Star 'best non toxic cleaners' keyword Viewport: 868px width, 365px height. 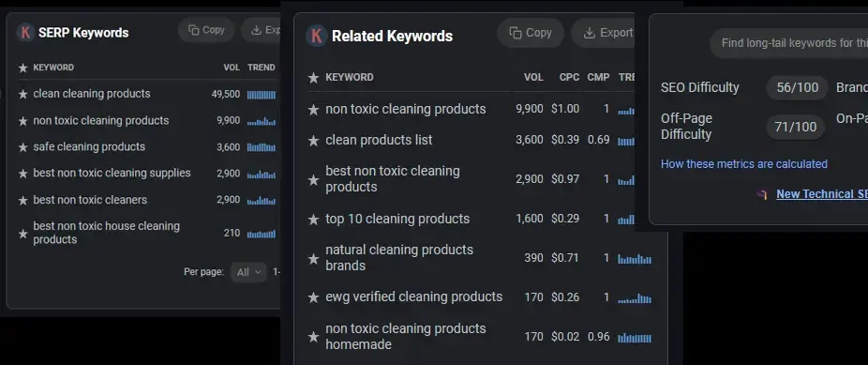pos(22,201)
